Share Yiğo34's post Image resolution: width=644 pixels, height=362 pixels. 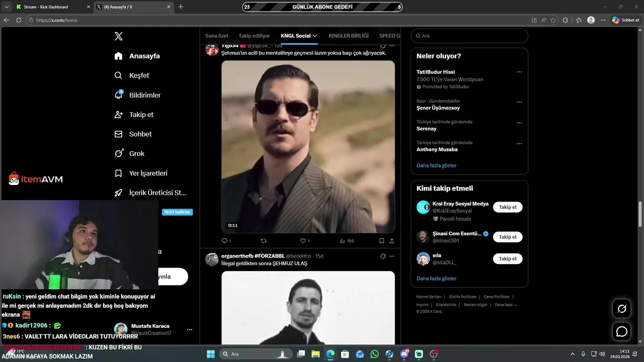392,241
